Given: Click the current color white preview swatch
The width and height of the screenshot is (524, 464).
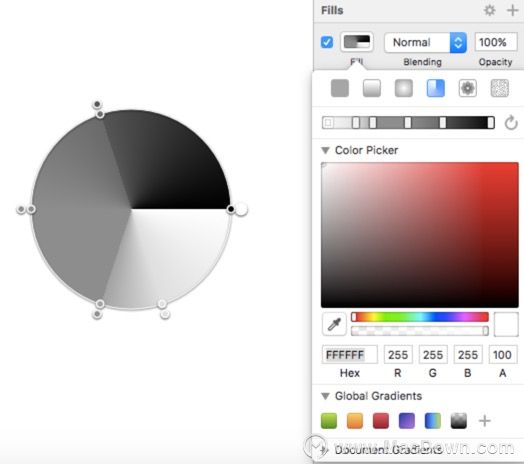Looking at the screenshot, I should click(506, 324).
